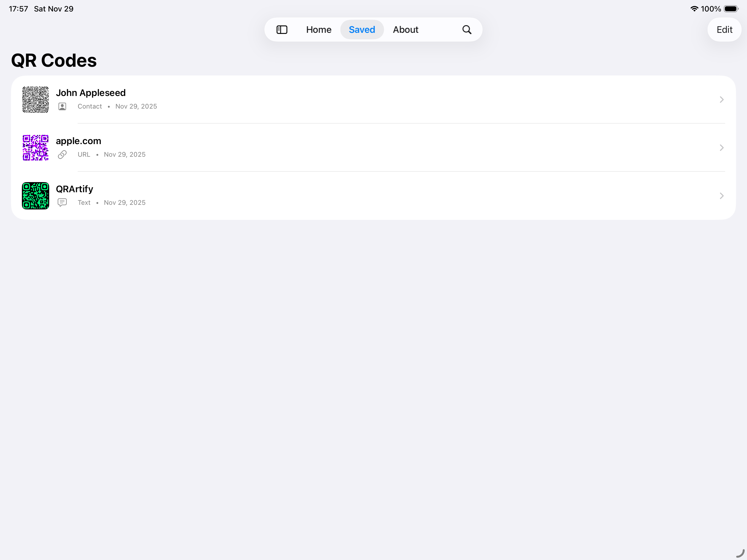Click the date on John Appleseed row
This screenshot has width=747, height=560.
coord(136,106)
